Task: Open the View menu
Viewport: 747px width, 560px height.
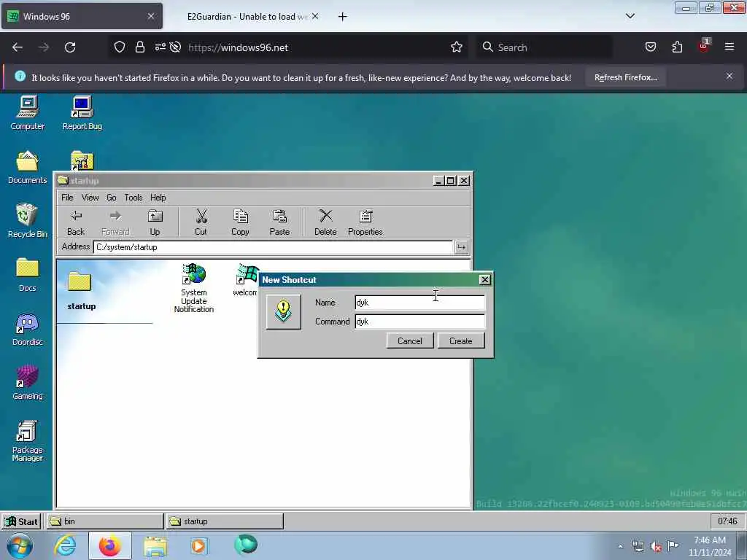Action: click(x=90, y=197)
